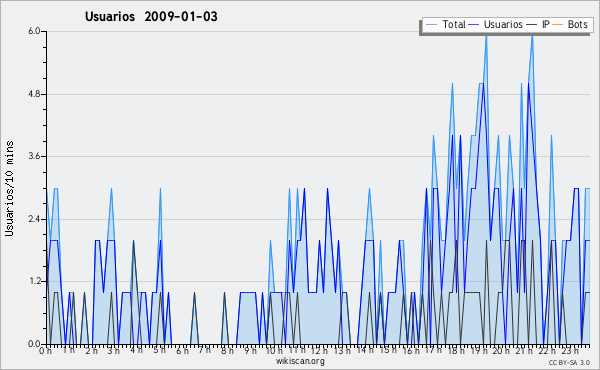Click the x-axis label '19 h'

pos(479,350)
